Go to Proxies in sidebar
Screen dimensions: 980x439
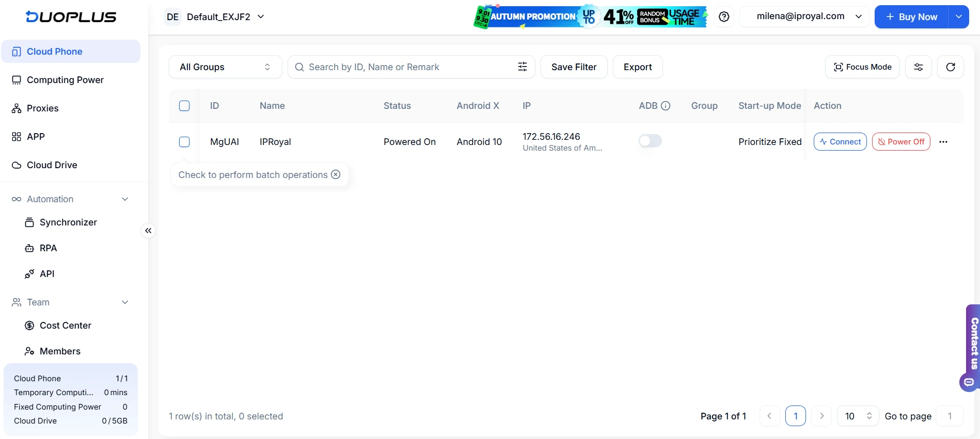click(x=42, y=108)
